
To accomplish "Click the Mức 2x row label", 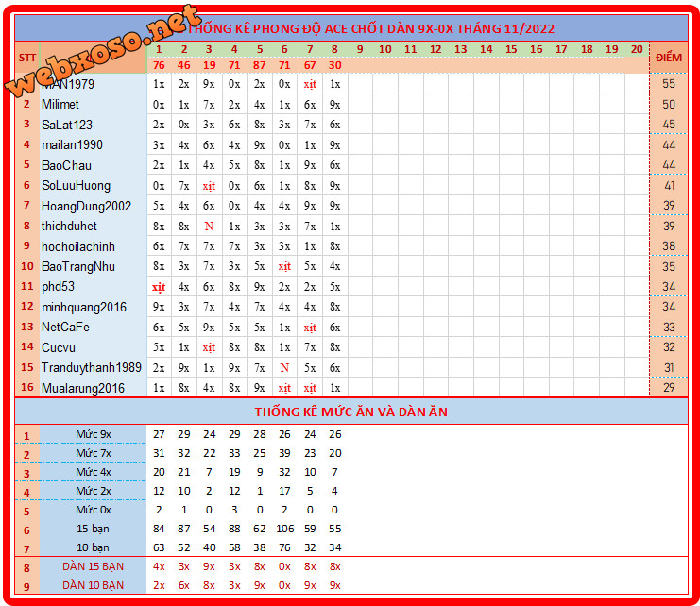I will click(94, 491).
